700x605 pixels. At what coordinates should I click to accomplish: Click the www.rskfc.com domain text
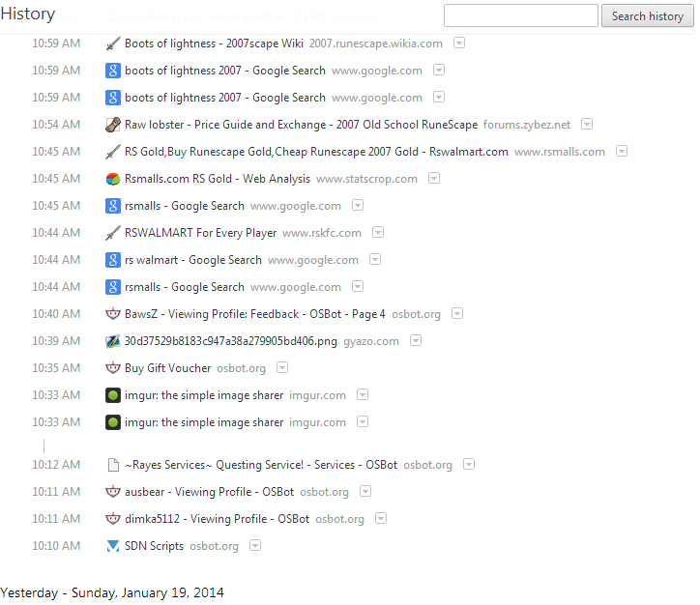tap(322, 233)
